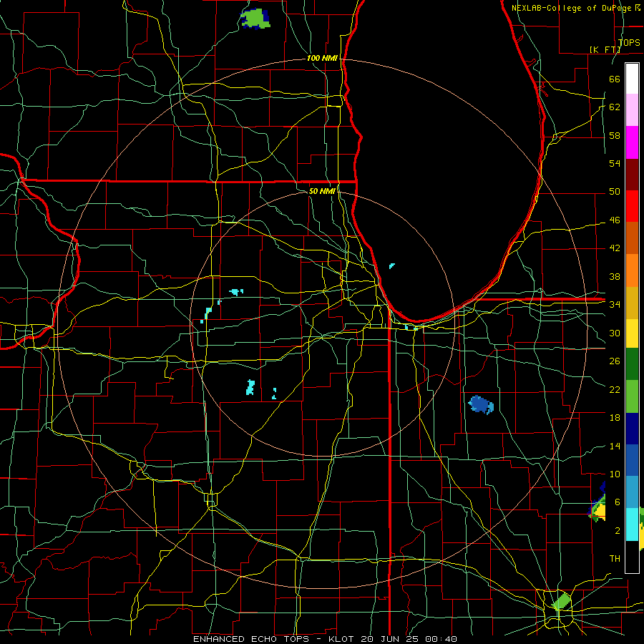
Task: Click the 18 value on the legend scale
Action: pyautogui.click(x=615, y=418)
